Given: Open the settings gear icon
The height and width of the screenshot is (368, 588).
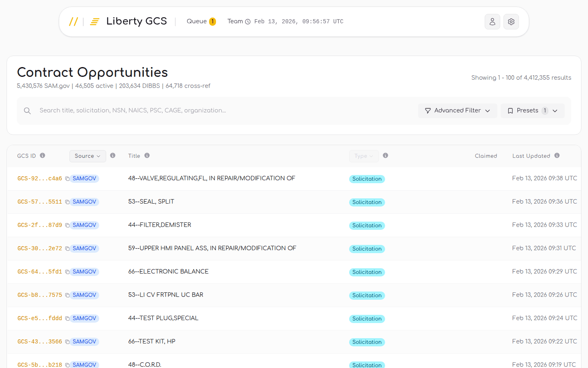Looking at the screenshot, I should point(511,21).
